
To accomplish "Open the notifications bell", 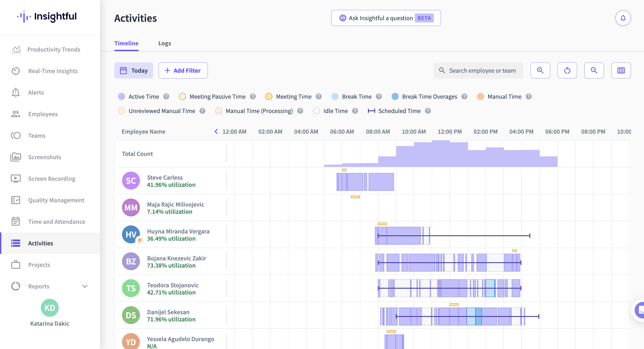I will 623,18.
